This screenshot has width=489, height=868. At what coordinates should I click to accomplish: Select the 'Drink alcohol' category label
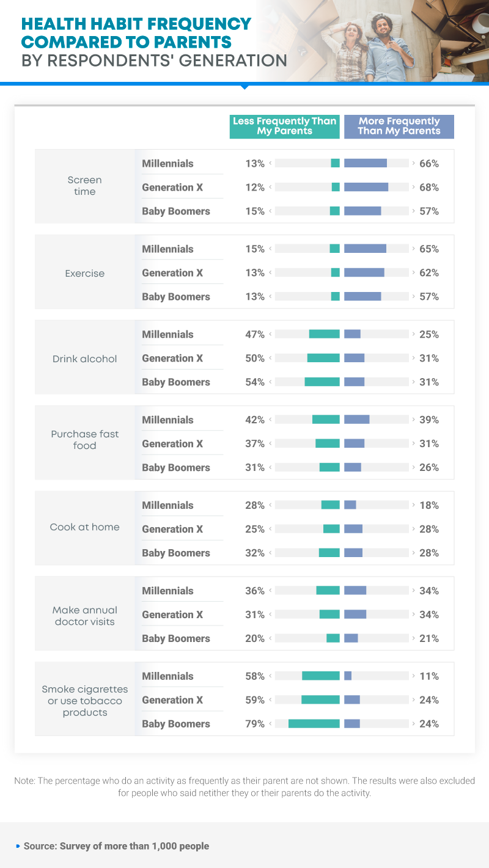tap(85, 359)
